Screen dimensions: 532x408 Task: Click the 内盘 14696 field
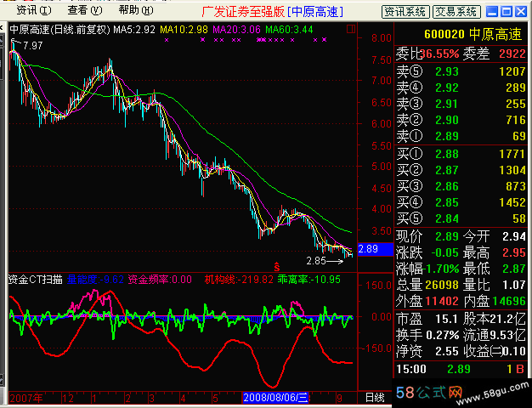tap(495, 302)
